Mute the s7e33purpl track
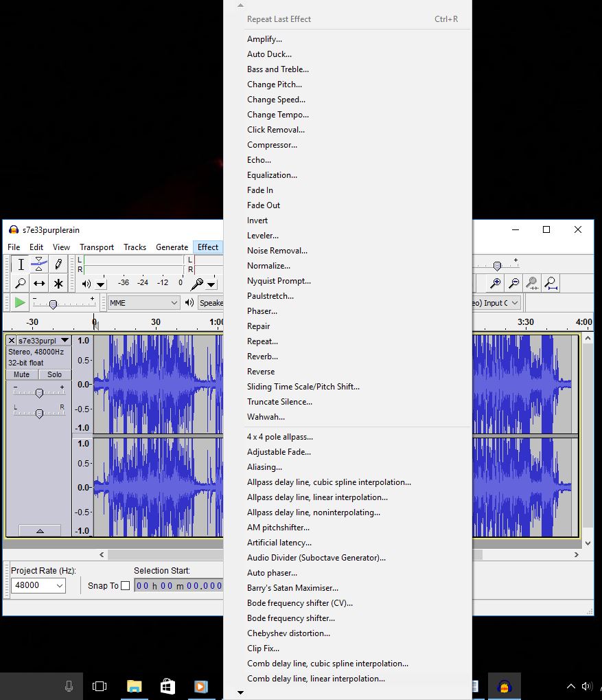Image resolution: width=602 pixels, height=700 pixels. 21,374
